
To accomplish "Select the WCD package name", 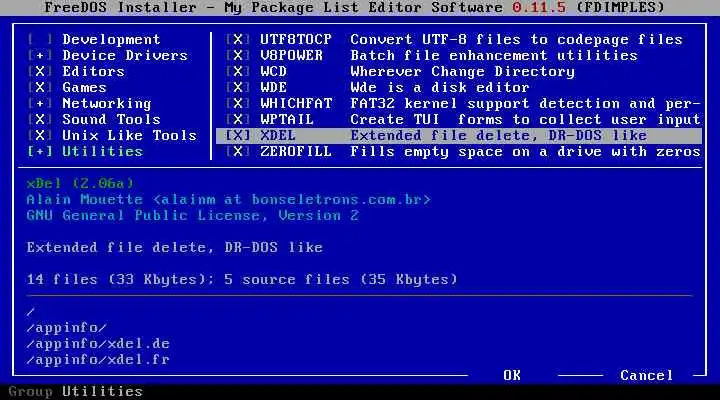I will click(273, 72).
